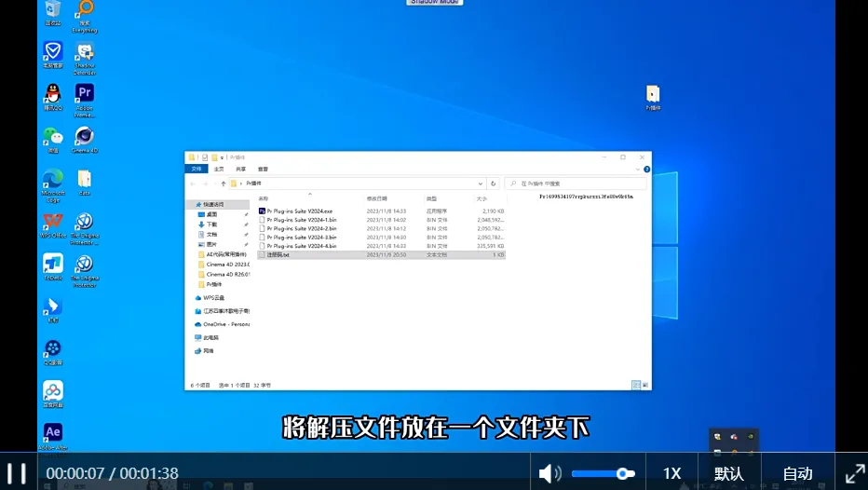Open the 百度网盘 desktop icon
Viewport: 868px width, 490px height.
(53, 395)
